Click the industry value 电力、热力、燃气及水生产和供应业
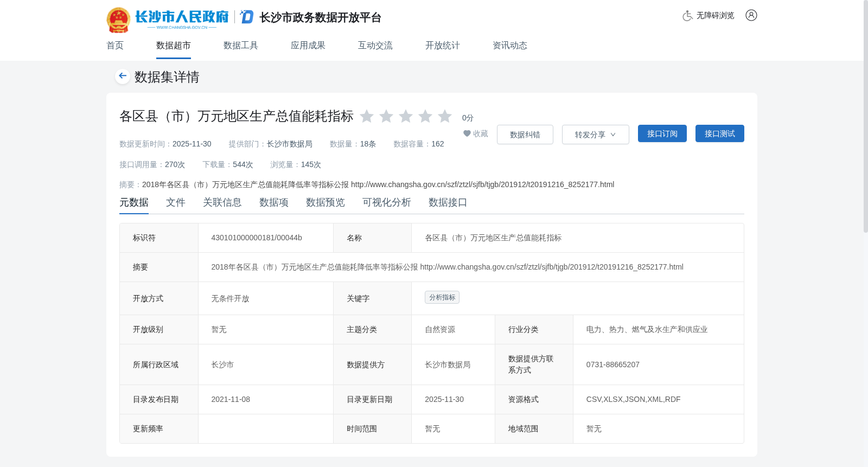Viewport: 868px width, 467px height. 647,329
